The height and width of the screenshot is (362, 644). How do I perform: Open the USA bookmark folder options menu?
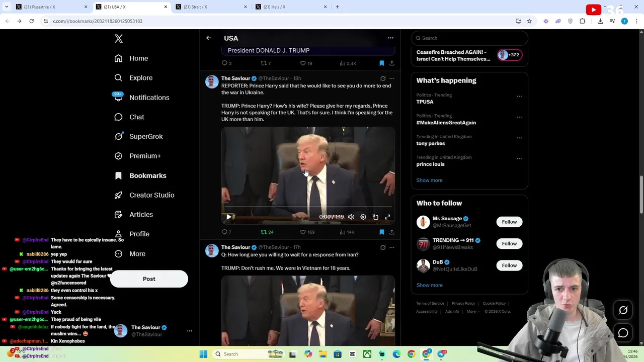click(x=390, y=38)
